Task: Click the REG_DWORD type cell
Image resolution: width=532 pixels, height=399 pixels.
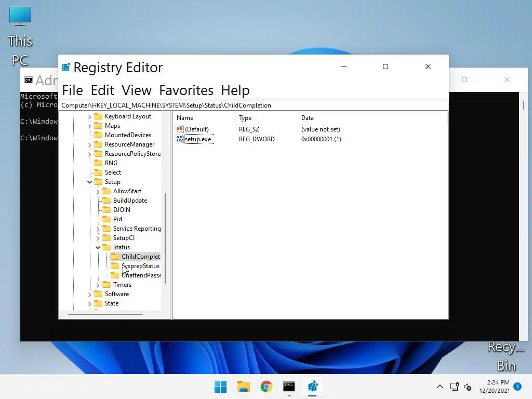Action: (257, 139)
